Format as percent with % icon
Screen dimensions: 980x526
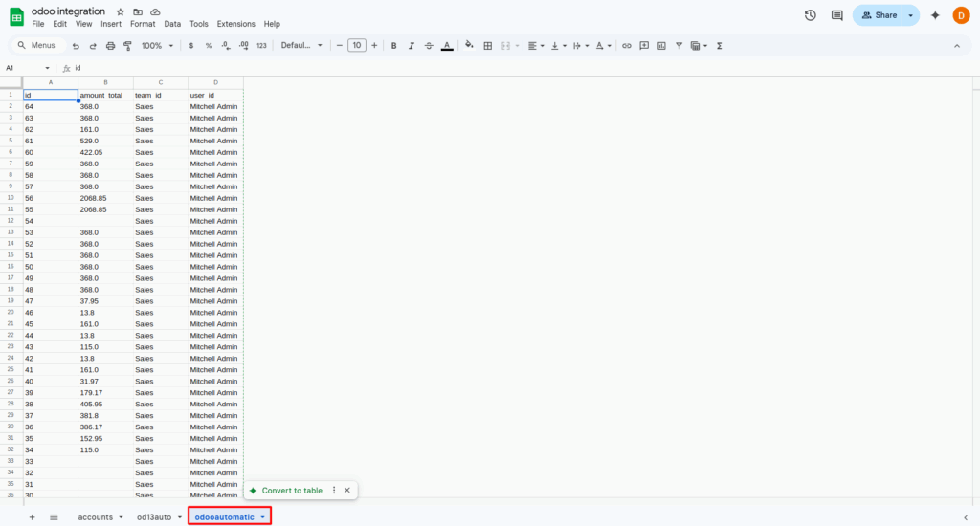(x=209, y=46)
